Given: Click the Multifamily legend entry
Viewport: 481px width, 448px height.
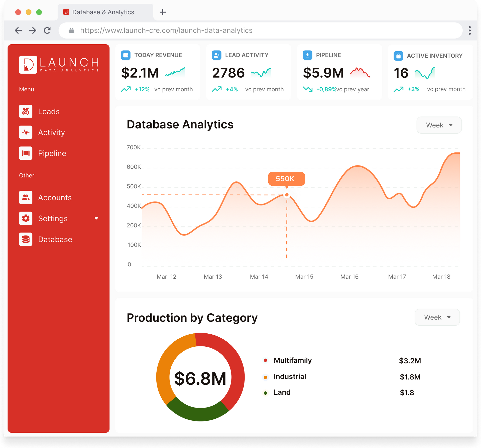Looking at the screenshot, I should click(x=293, y=360).
